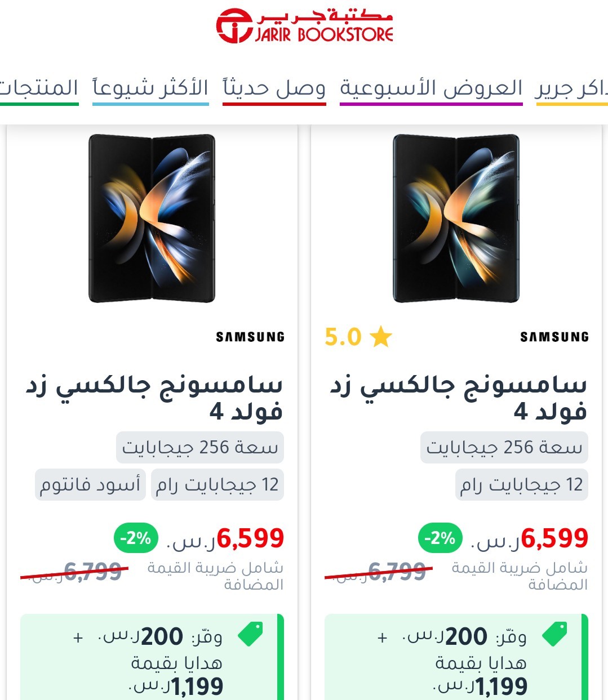The height and width of the screenshot is (700, 608).
Task: Select the الأكثر شيوعاً tab
Action: click(x=150, y=89)
